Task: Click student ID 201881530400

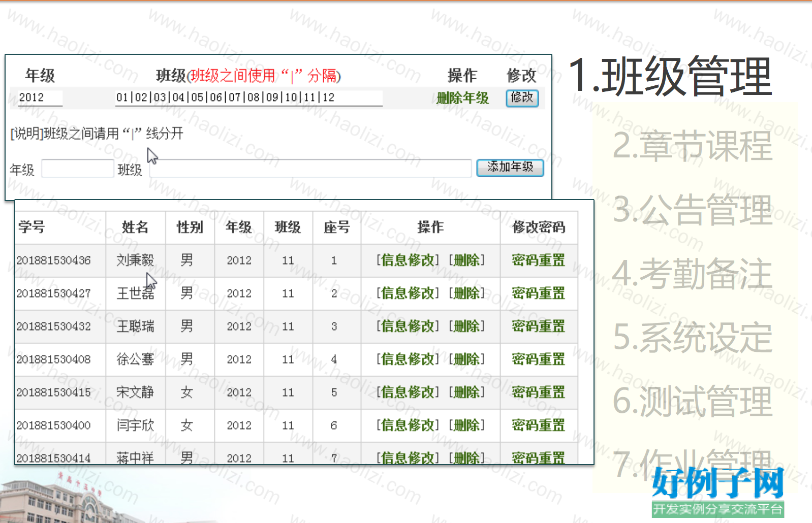Action: [54, 426]
